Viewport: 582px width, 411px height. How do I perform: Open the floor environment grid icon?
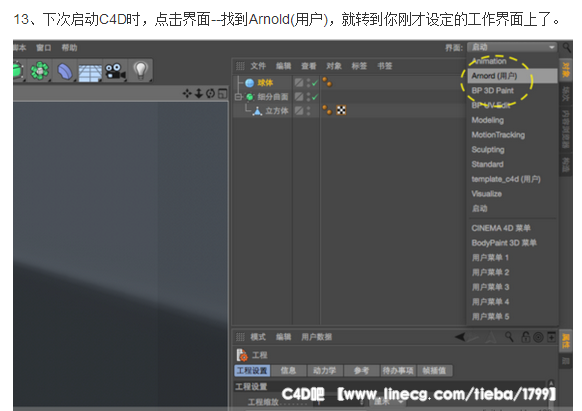pos(89,72)
